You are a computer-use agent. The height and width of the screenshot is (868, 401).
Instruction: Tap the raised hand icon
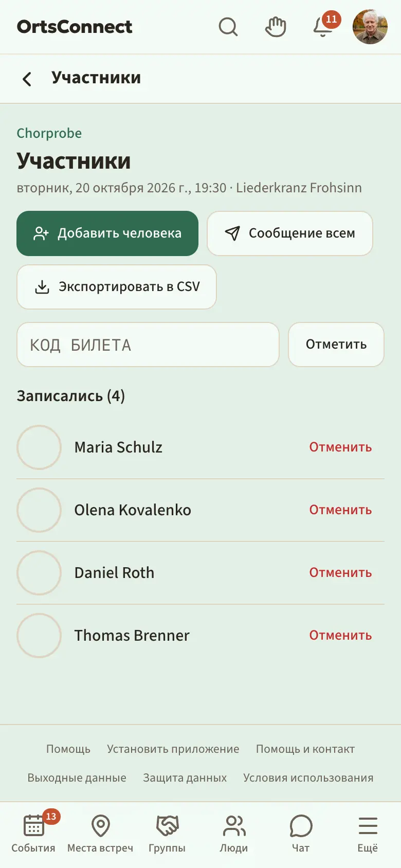[276, 27]
